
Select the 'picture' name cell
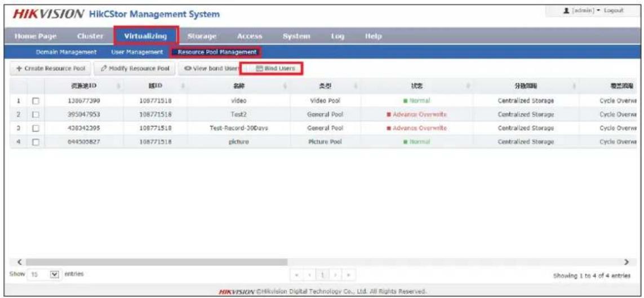tap(238, 142)
